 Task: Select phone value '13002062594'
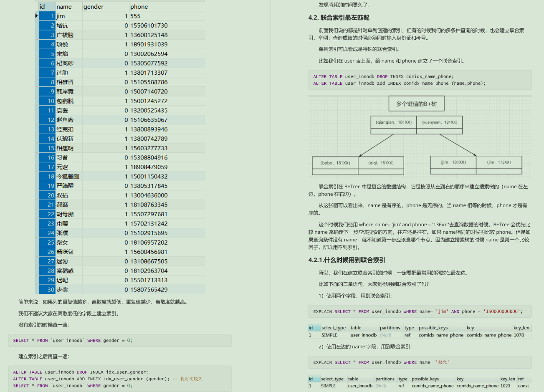[149, 54]
